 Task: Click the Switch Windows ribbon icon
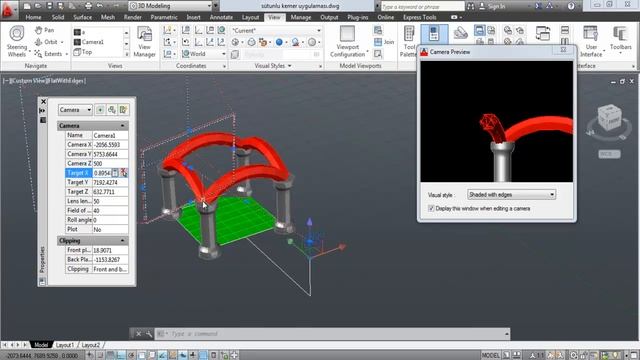click(x=543, y=33)
